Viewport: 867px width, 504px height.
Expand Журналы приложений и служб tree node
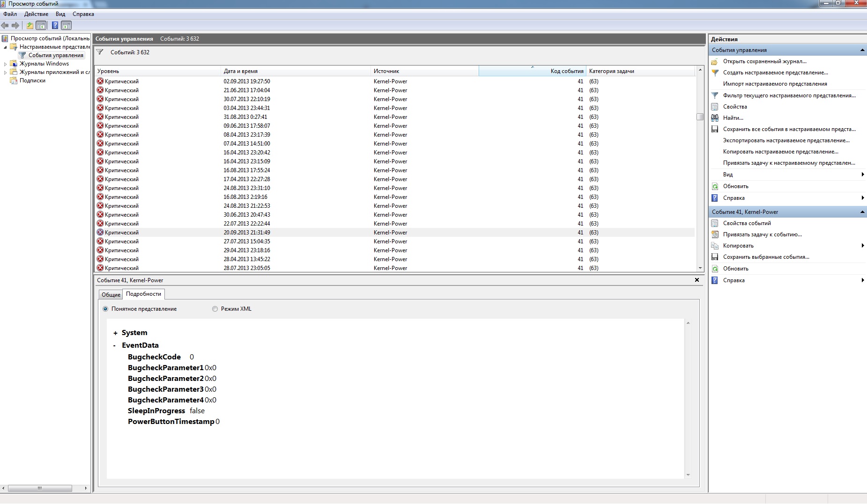pyautogui.click(x=5, y=72)
